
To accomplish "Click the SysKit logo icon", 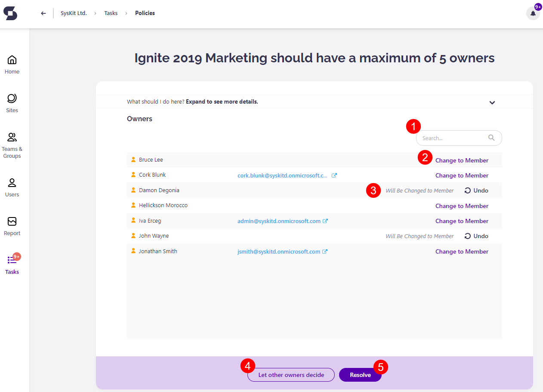I will (x=10, y=13).
